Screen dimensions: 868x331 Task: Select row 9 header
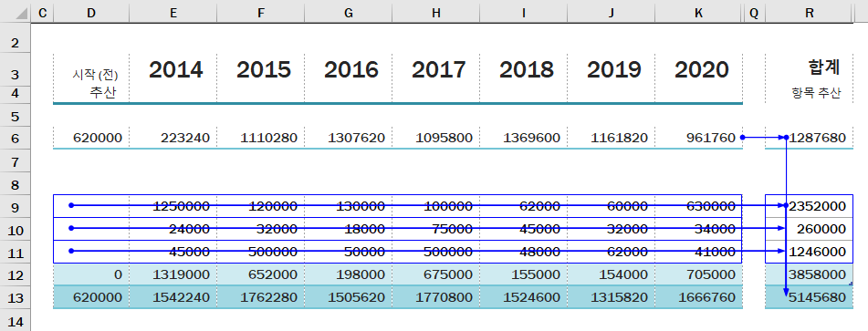tap(15, 207)
